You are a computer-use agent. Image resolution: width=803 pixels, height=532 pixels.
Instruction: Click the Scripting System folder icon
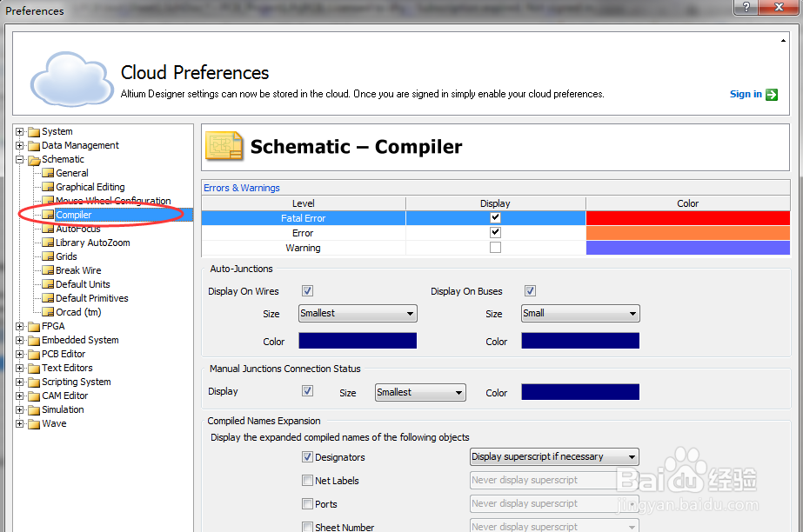point(34,382)
